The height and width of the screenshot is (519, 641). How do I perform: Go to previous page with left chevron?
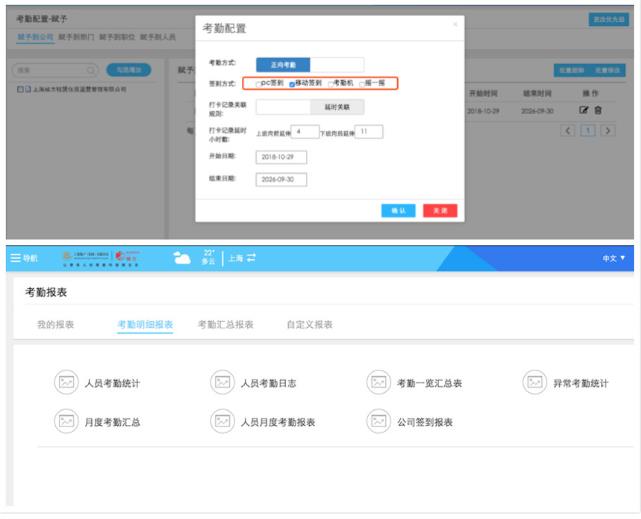click(x=567, y=131)
